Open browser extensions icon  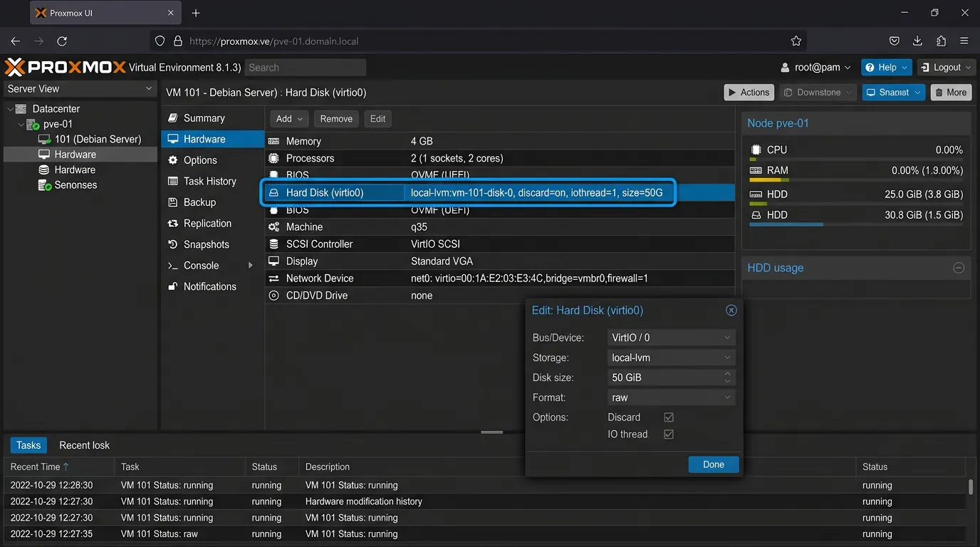point(941,41)
